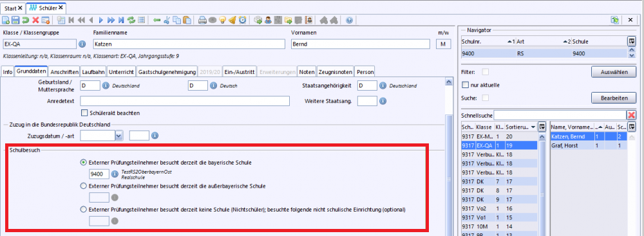Viewport: 644px width, 236px height.
Task: Open the bell notification icon
Action: click(x=232, y=20)
